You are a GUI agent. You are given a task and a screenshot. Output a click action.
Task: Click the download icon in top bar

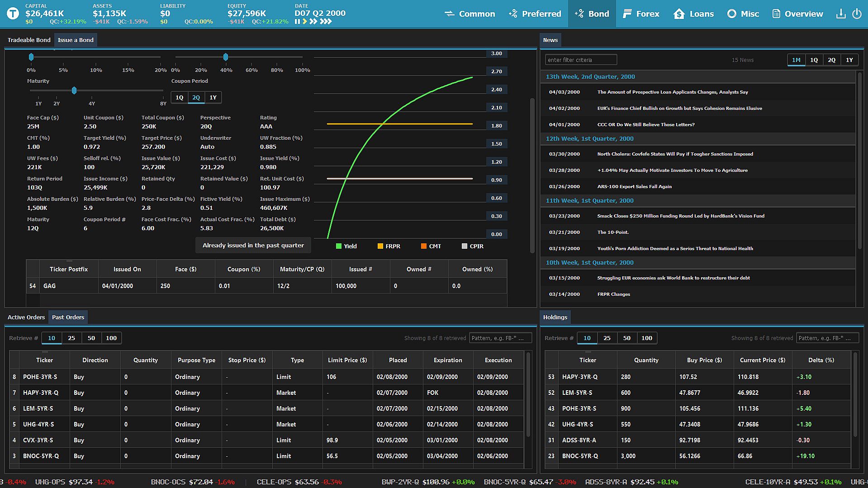pos(840,14)
